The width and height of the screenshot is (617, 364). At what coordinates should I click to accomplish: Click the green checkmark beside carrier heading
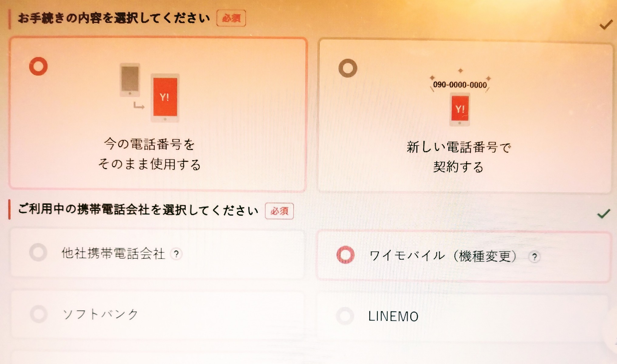pyautogui.click(x=604, y=214)
